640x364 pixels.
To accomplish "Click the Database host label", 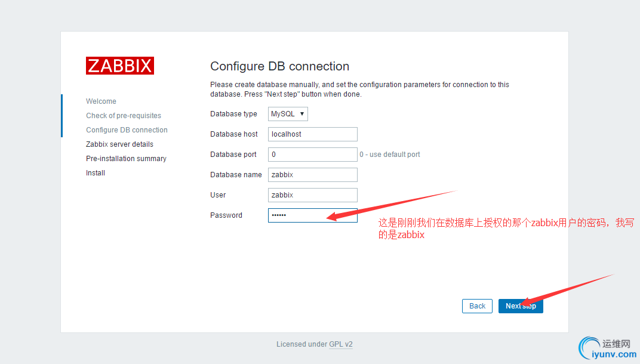I will click(234, 134).
